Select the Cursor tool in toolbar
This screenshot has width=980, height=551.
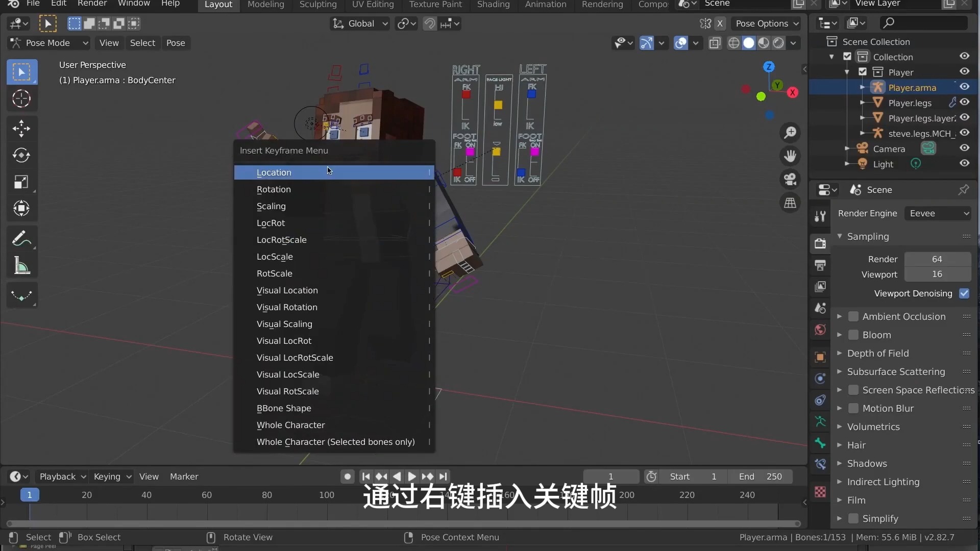tap(21, 99)
